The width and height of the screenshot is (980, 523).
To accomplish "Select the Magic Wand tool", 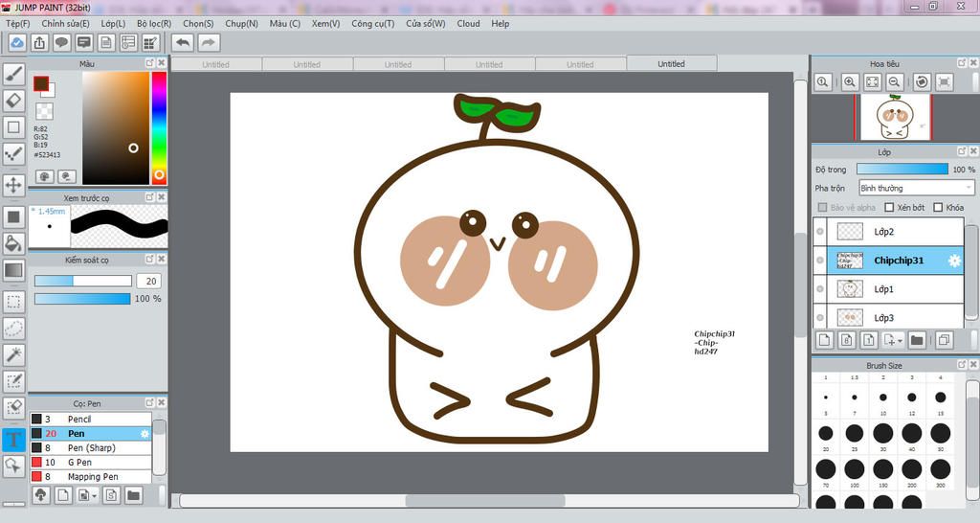I will [13, 354].
